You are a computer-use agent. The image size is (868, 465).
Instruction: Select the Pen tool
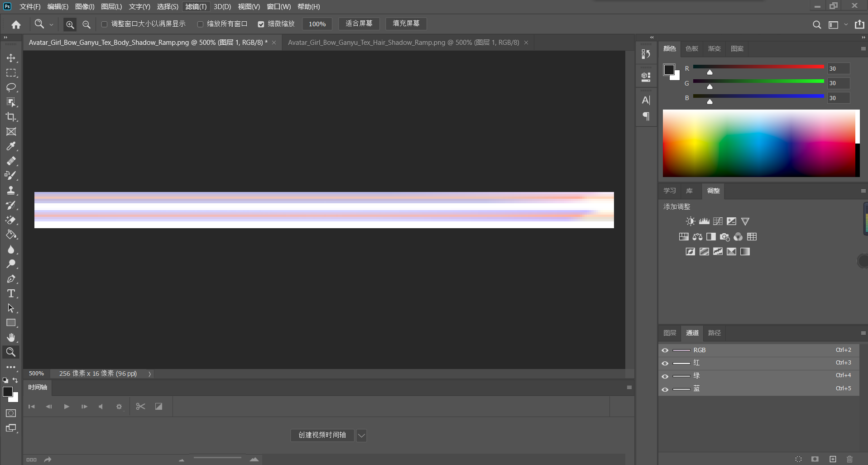[x=11, y=279]
